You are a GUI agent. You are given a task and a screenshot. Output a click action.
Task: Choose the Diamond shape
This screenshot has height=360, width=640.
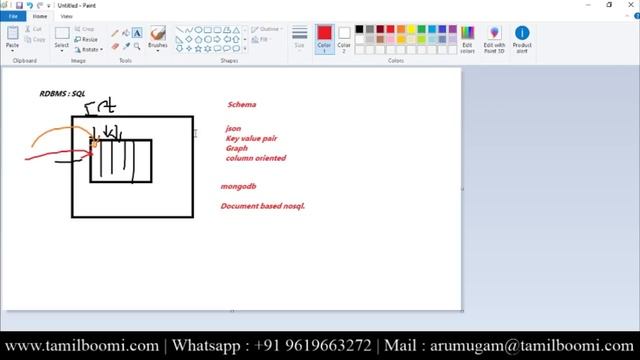pos(189,40)
